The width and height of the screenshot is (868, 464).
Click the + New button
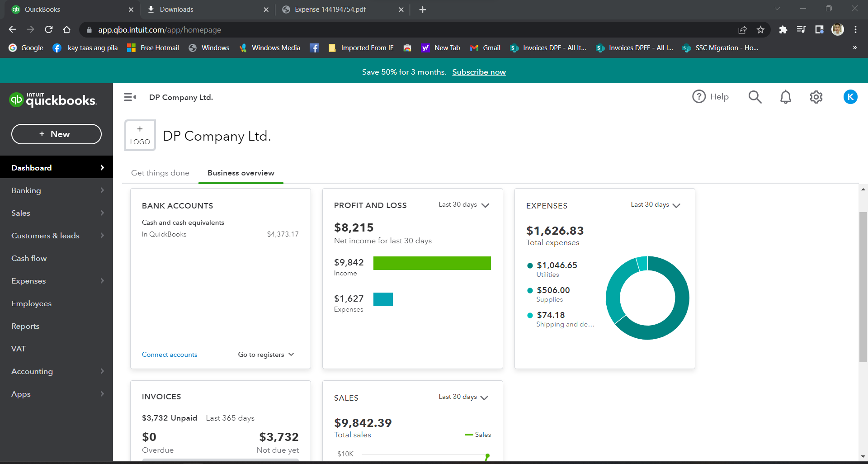click(57, 134)
